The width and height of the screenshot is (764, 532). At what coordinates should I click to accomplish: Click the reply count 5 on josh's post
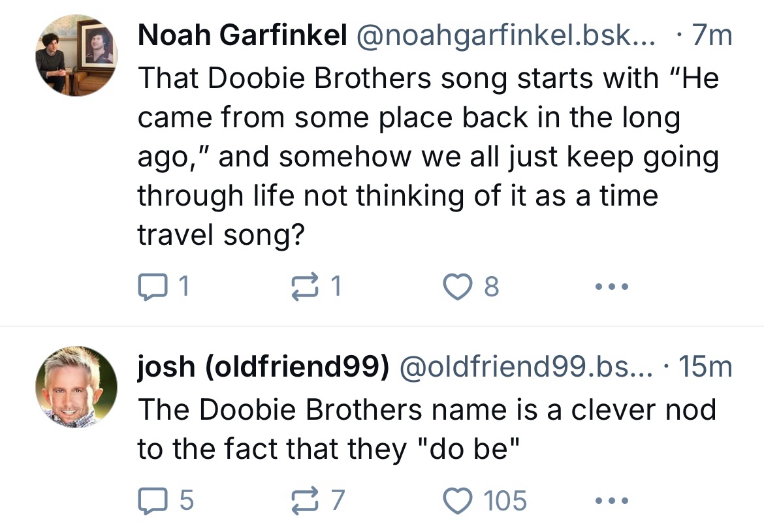point(186,501)
